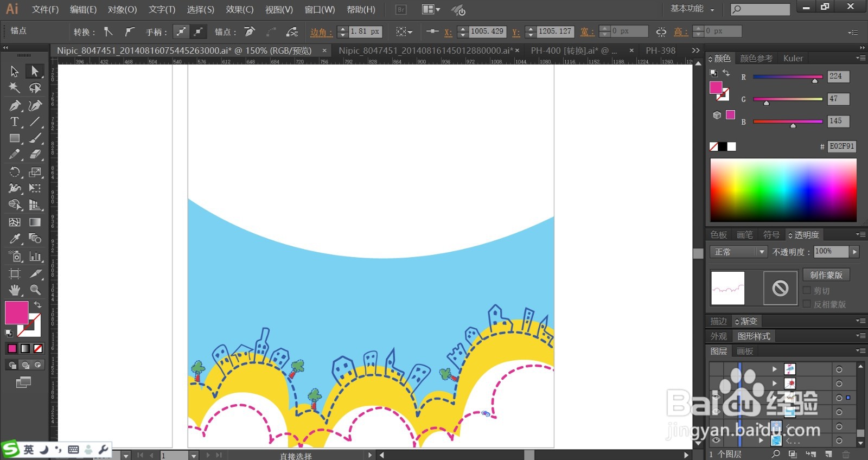
Task: Switch to the PH-398 document tab
Action: [660, 50]
